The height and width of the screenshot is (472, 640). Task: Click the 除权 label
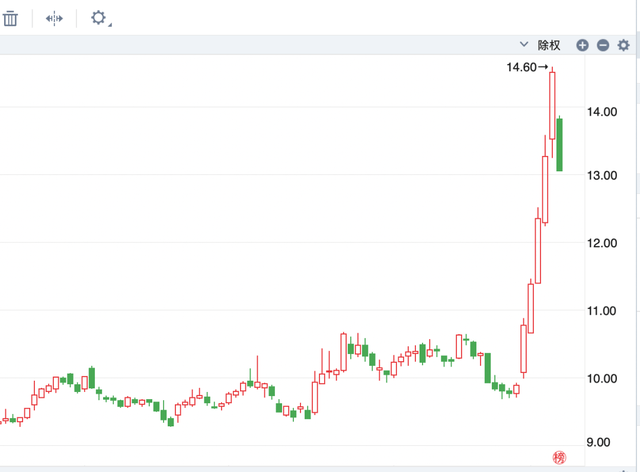tap(549, 45)
